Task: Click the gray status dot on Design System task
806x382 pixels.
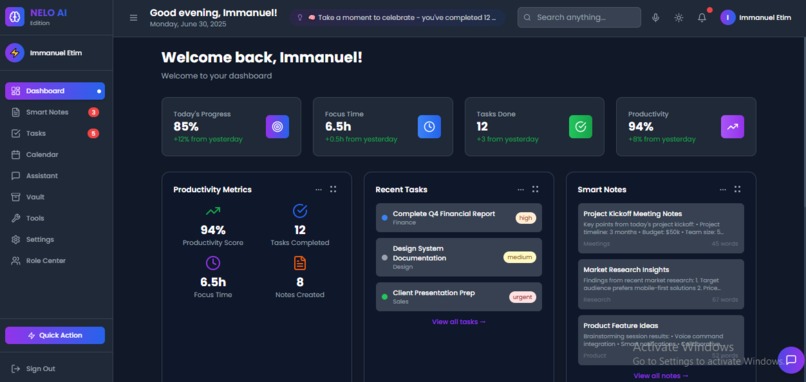Action: coord(384,258)
